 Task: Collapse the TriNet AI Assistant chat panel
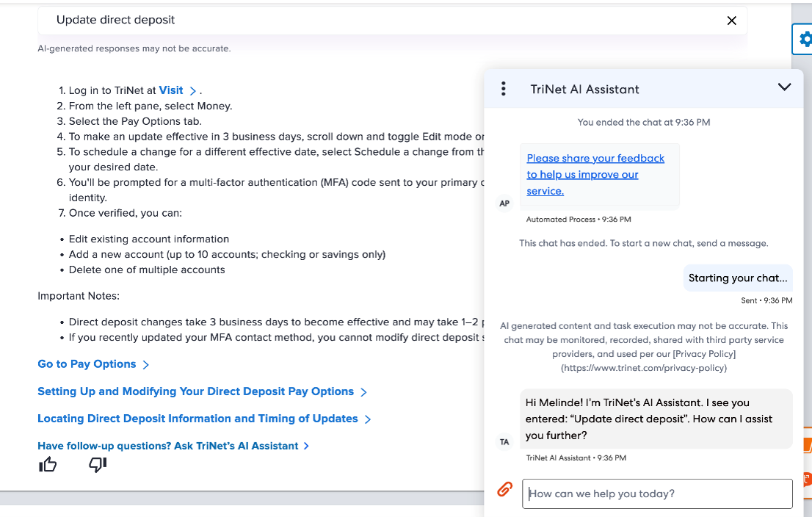784,87
